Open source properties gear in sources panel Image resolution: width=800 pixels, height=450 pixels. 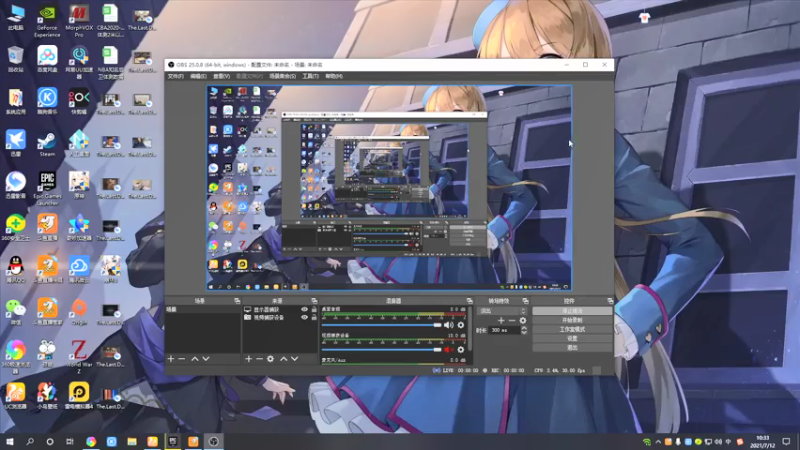pos(270,359)
